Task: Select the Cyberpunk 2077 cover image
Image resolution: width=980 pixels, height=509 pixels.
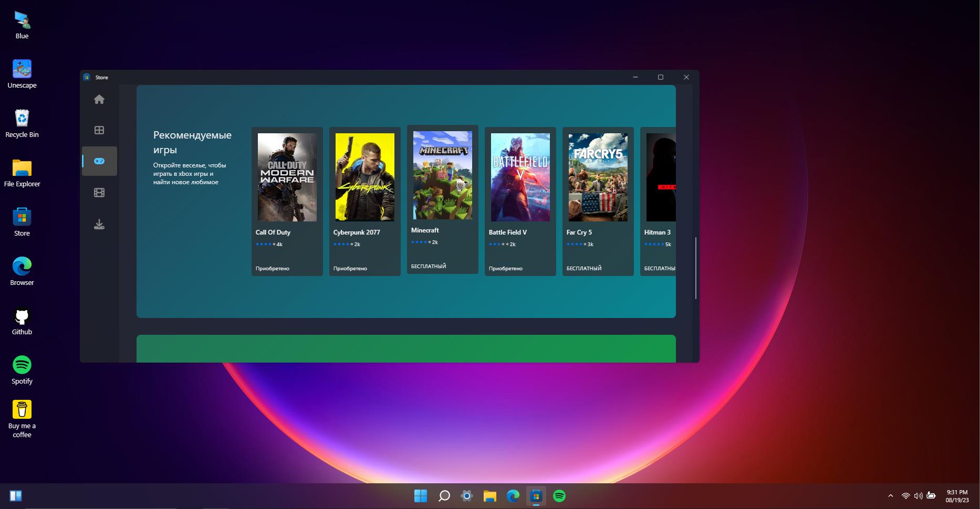Action: click(365, 177)
